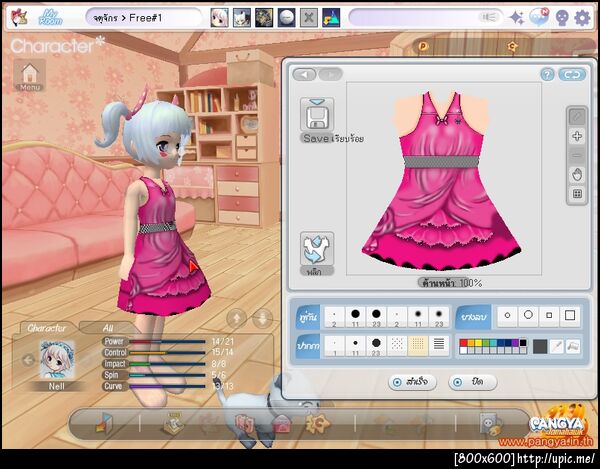
Task: Select soft brush size 11
Action: (x=418, y=317)
